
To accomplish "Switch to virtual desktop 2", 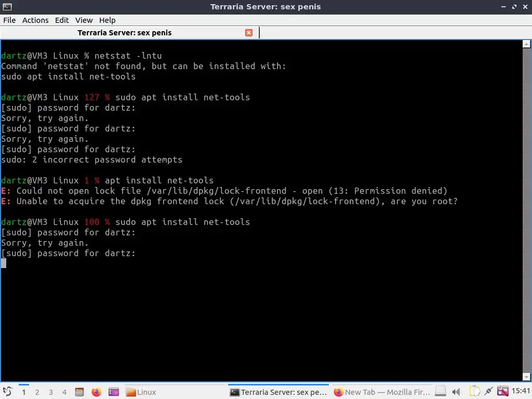I will click(37, 392).
